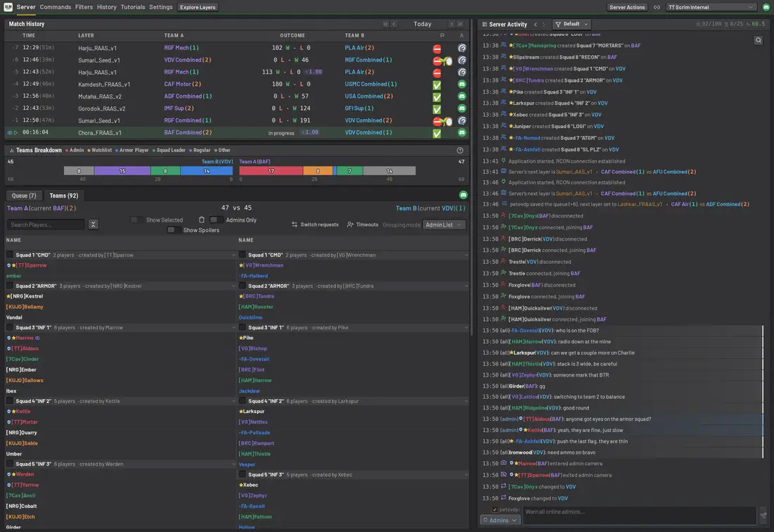Click the flag column header icon
This screenshot has height=532, width=774.
click(442, 35)
